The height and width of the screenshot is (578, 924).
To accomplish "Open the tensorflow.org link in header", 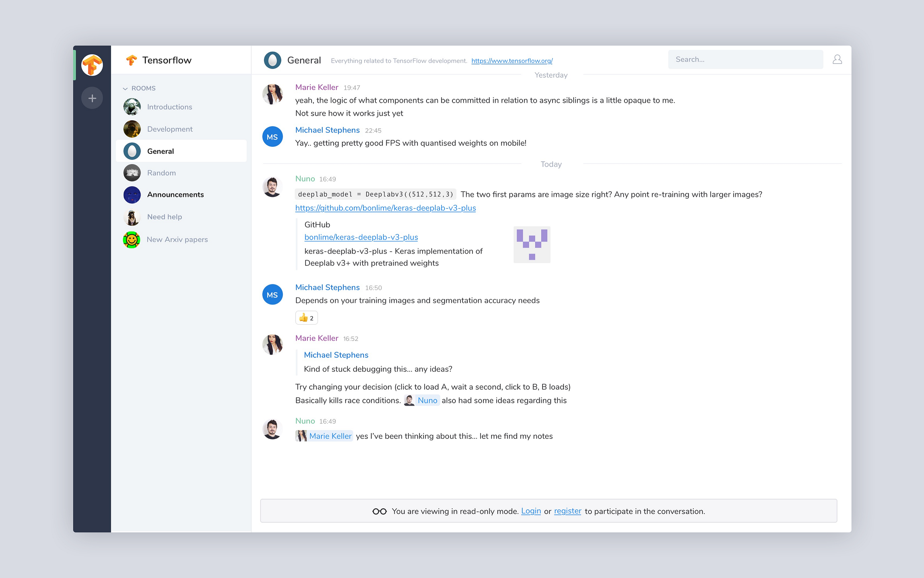I will coord(512,61).
